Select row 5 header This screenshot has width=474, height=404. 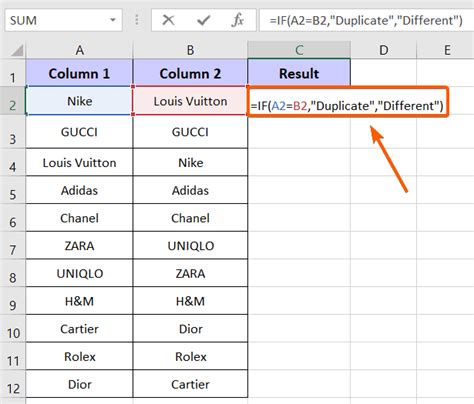13,190
